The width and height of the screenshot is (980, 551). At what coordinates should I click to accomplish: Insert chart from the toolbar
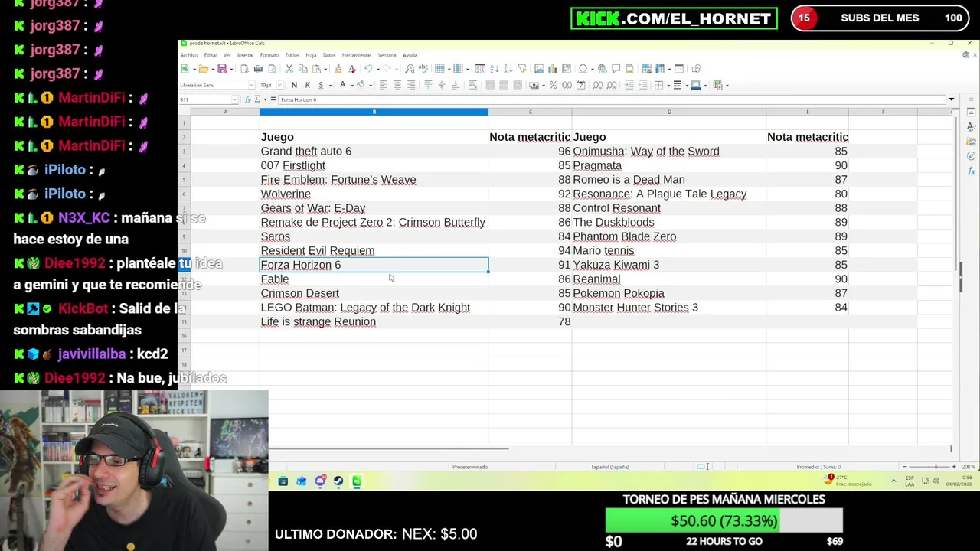pos(553,69)
